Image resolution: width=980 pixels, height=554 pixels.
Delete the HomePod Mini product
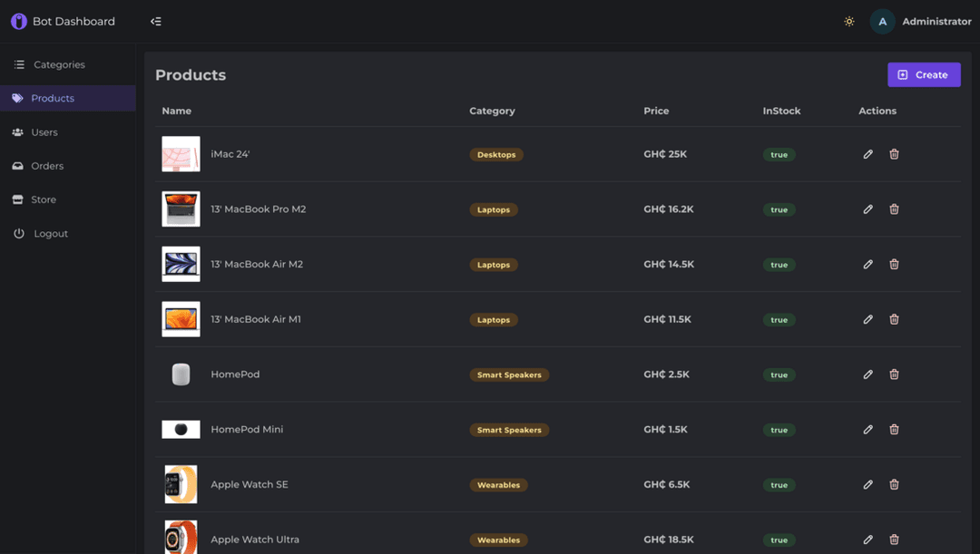coord(895,429)
